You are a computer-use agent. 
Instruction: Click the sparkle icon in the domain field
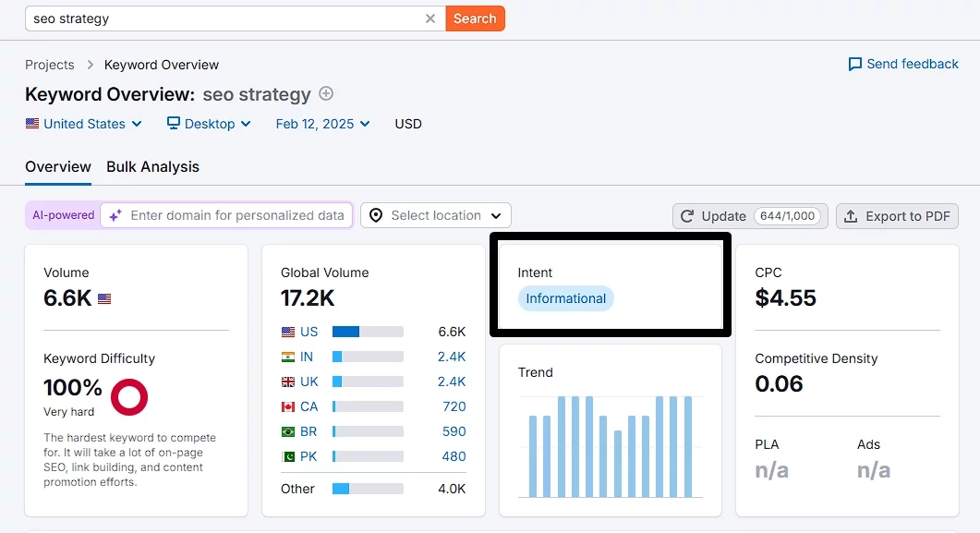point(115,215)
